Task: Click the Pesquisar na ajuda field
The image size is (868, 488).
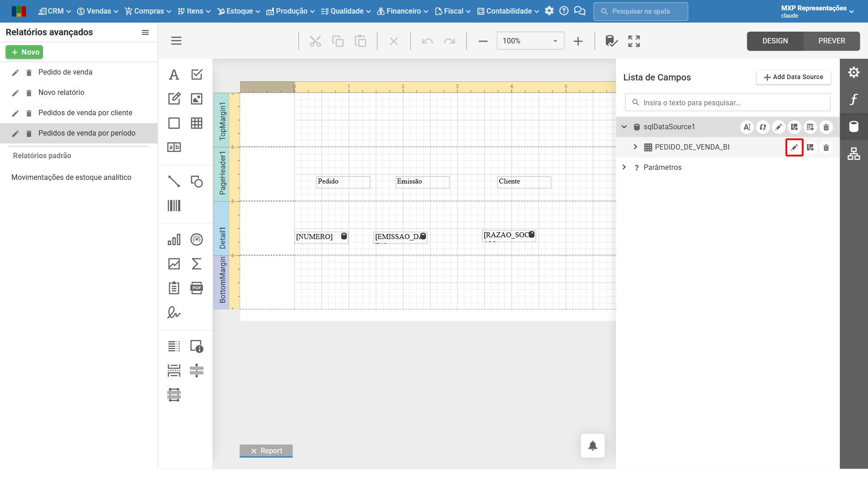Action: click(x=641, y=11)
